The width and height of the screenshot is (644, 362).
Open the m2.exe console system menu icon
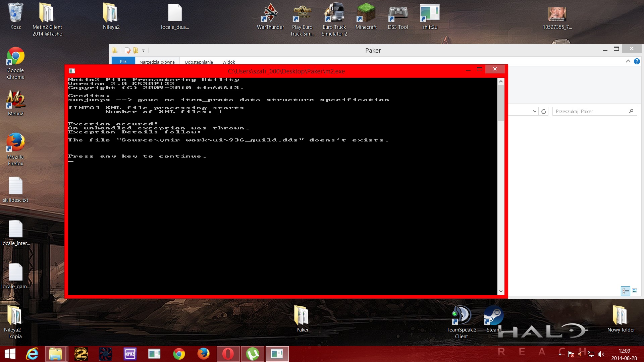coord(72,71)
